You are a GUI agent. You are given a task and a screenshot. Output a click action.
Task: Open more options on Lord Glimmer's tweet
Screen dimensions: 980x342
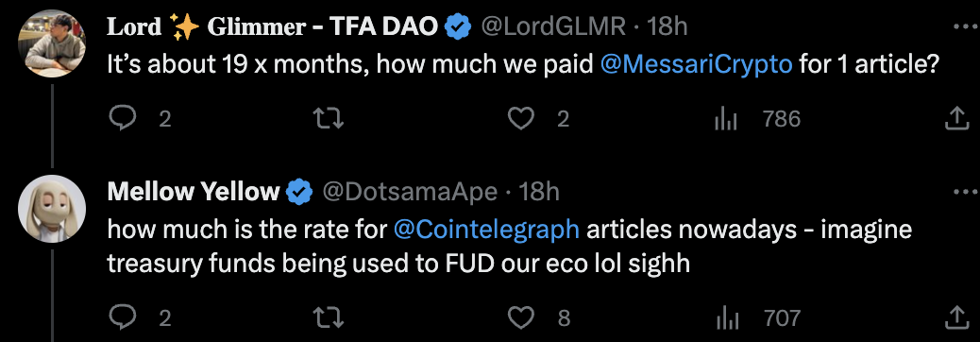[965, 26]
